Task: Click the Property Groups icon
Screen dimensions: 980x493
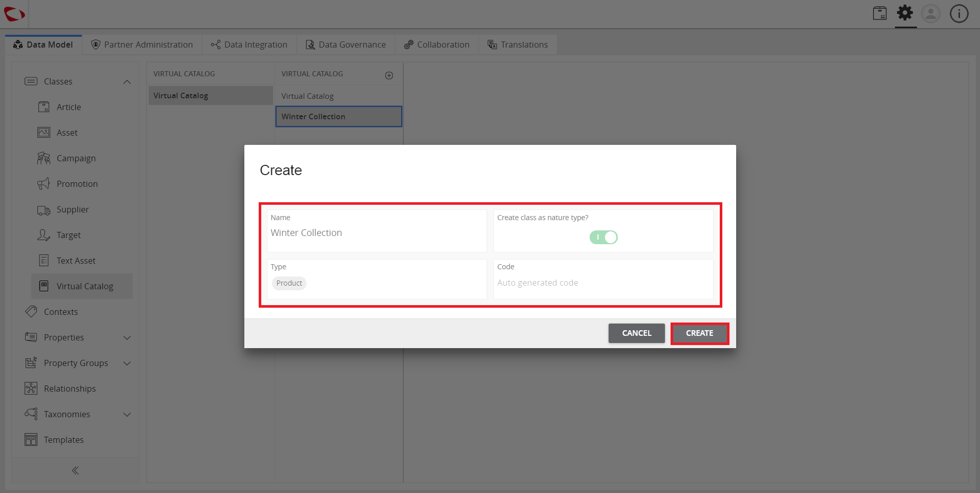Action: tap(31, 362)
